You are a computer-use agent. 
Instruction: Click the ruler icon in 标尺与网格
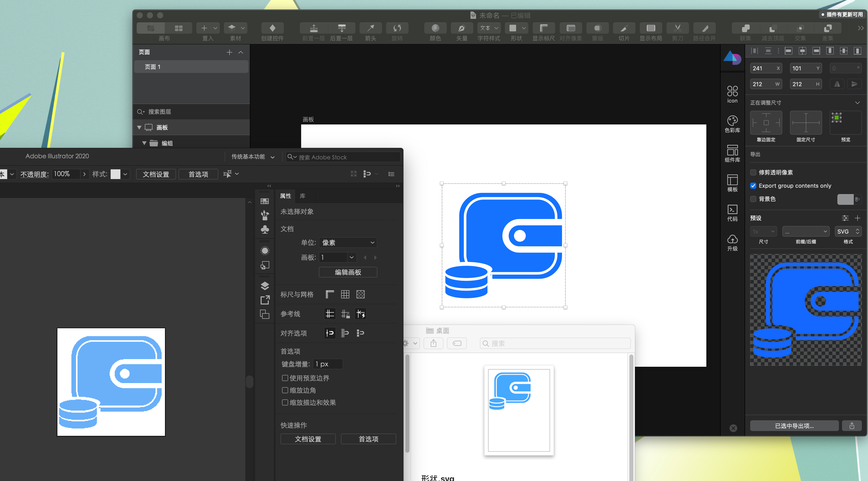tap(329, 294)
